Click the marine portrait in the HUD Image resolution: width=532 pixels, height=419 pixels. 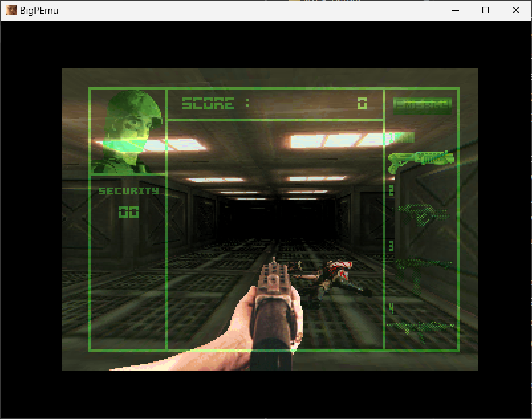(x=128, y=131)
